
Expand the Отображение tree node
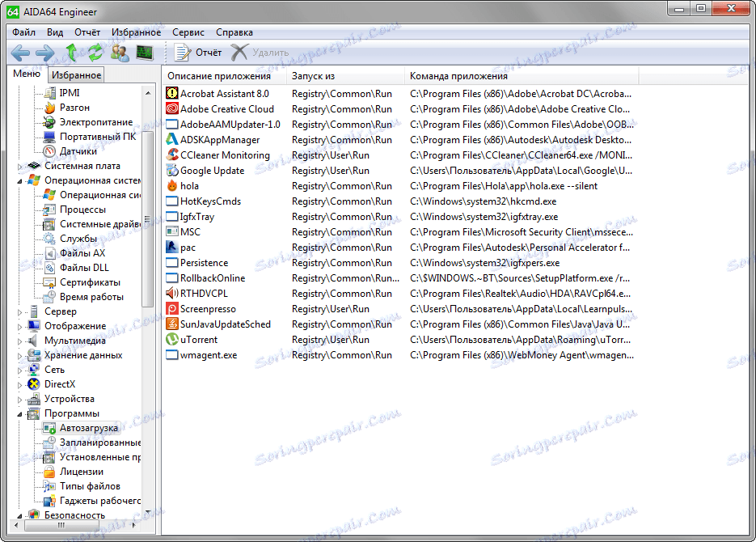[x=20, y=327]
